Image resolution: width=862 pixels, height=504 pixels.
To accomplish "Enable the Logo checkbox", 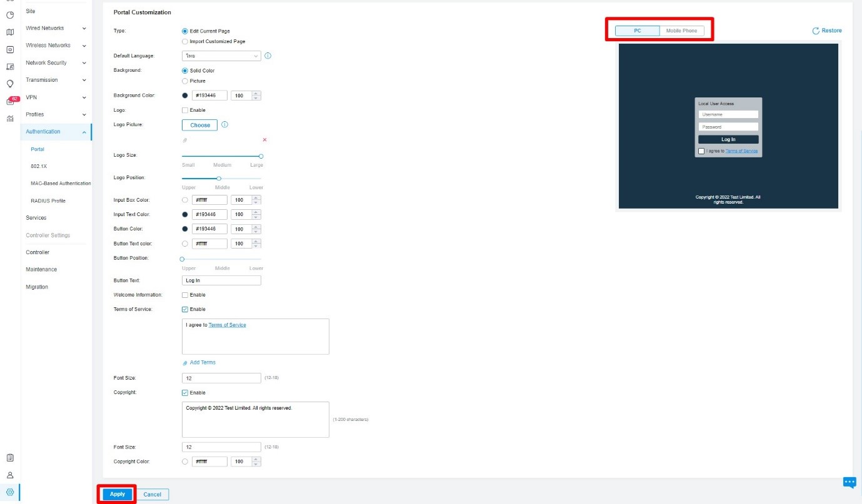I will [x=185, y=110].
